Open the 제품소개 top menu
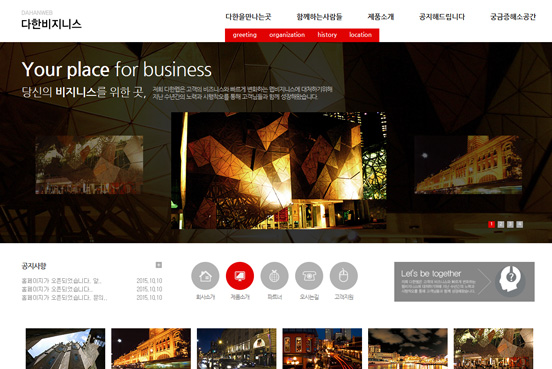 click(381, 17)
